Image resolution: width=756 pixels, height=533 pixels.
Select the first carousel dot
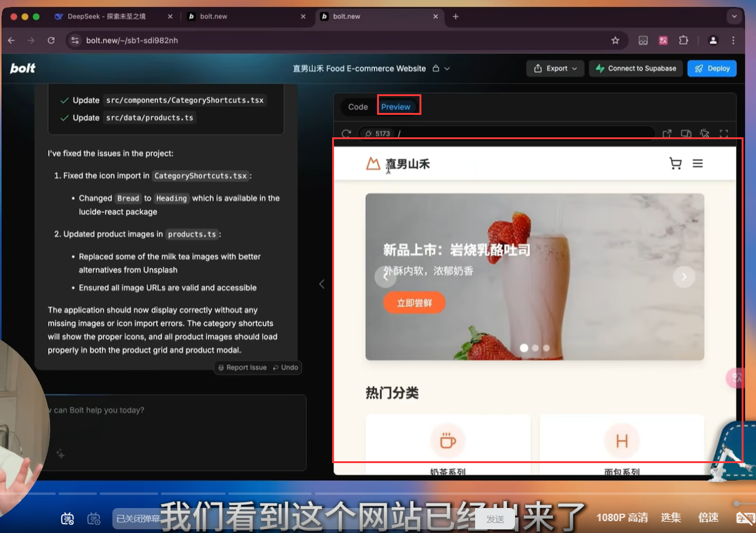tap(524, 348)
